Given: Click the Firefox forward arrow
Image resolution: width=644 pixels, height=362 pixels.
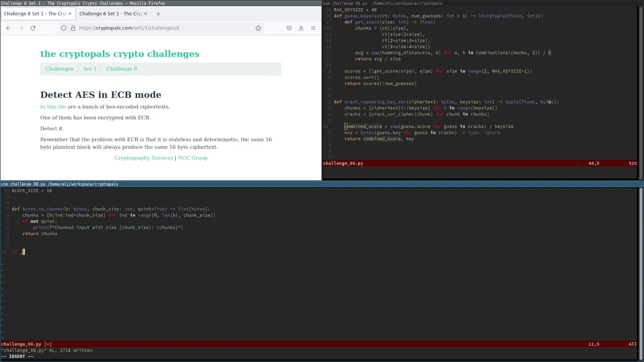Looking at the screenshot, I should pyautogui.click(x=21, y=28).
